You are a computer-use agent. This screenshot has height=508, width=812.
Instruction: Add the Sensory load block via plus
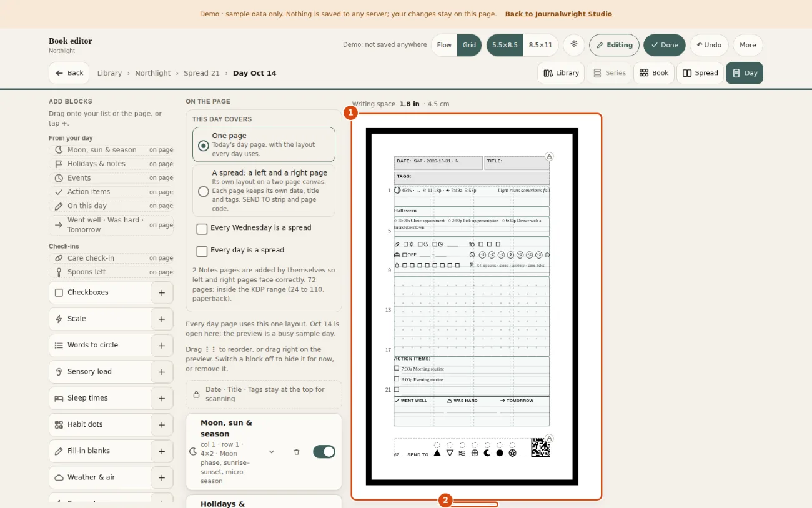coord(162,372)
